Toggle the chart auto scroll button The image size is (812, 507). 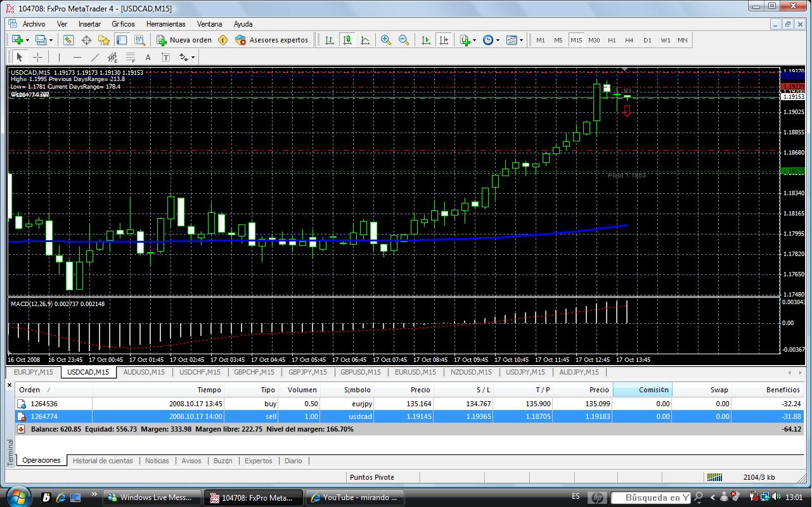pyautogui.click(x=426, y=40)
